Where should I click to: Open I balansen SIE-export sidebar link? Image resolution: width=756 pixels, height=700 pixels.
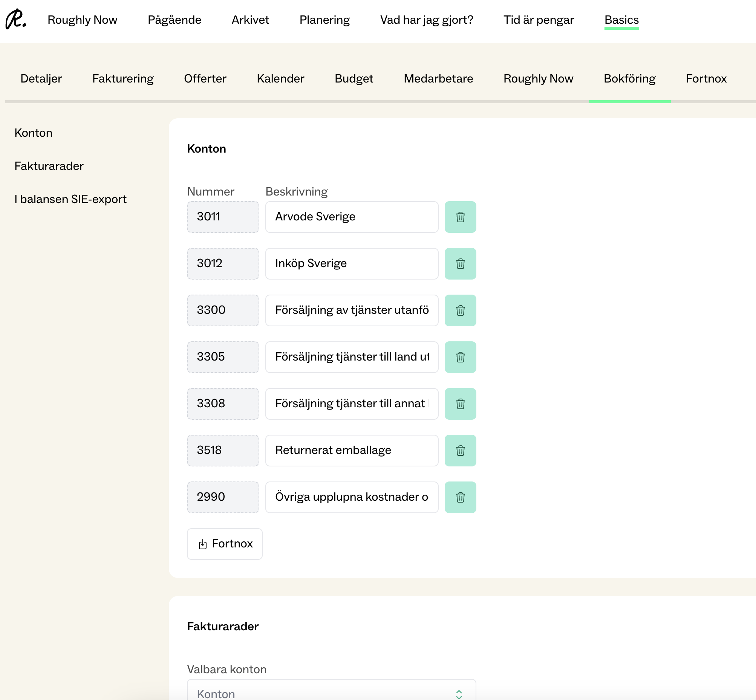tap(70, 199)
